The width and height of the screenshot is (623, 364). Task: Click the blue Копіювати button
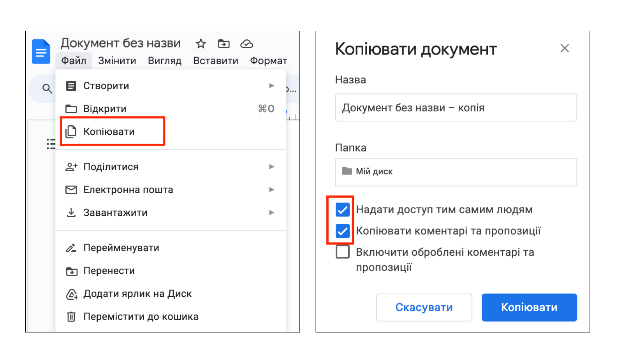tap(529, 308)
